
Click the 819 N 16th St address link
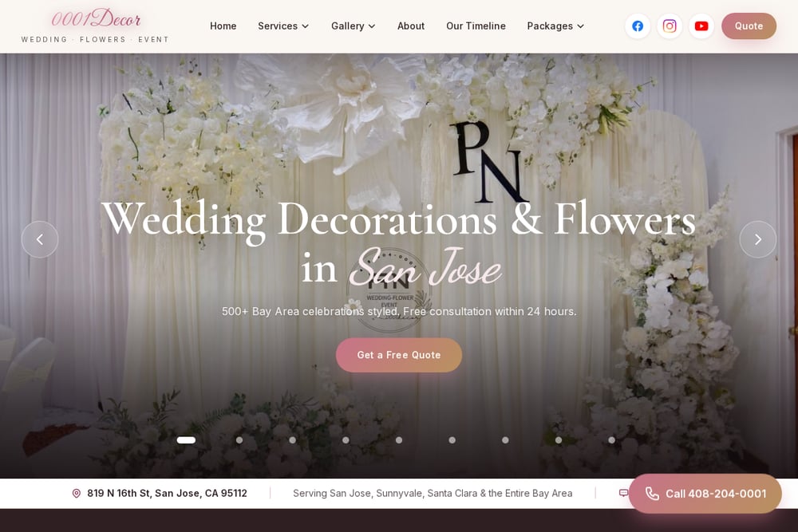coord(167,494)
